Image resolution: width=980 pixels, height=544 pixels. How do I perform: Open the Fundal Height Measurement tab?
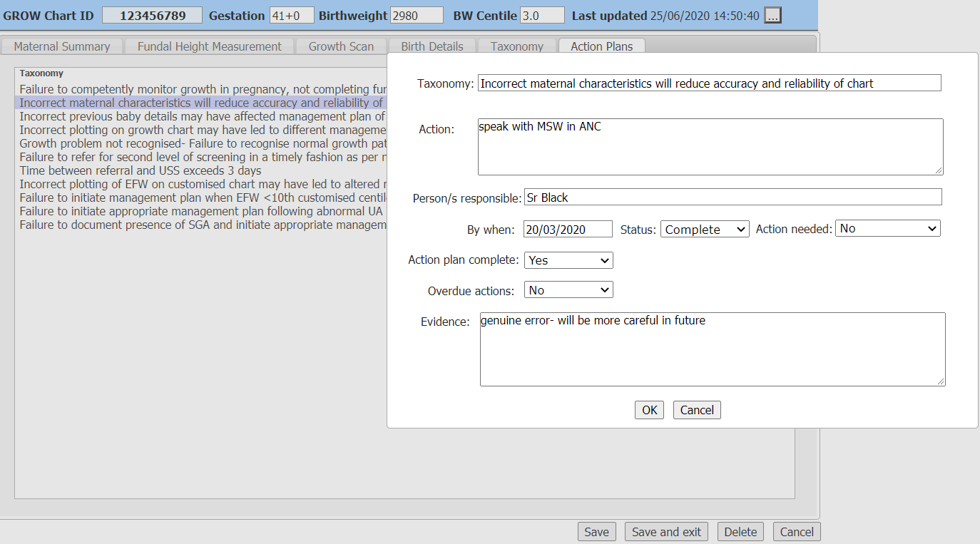pos(209,46)
